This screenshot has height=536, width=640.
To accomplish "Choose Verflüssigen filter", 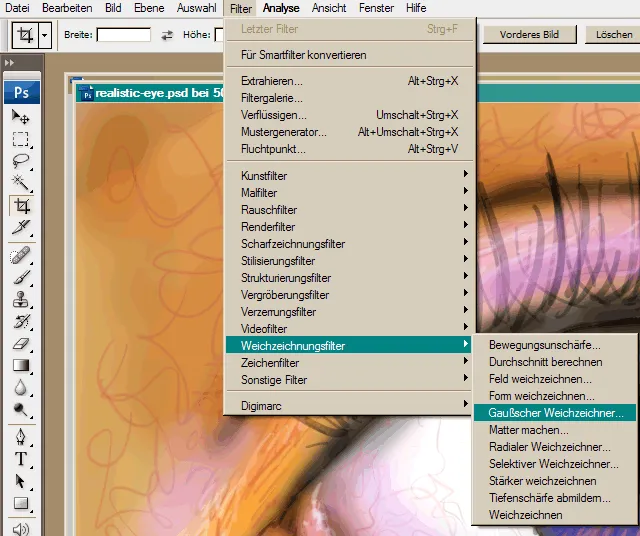I will point(350,115).
